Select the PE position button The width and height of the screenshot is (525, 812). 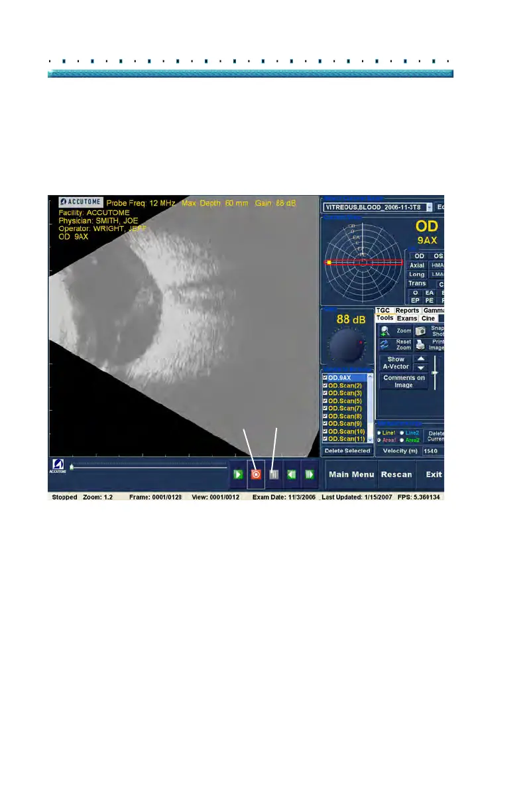pos(429,301)
